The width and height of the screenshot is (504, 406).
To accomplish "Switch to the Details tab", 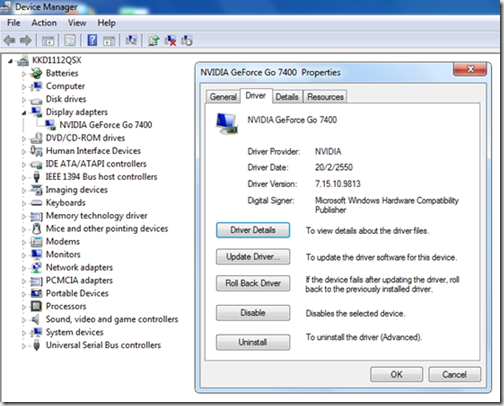I will pyautogui.click(x=287, y=97).
